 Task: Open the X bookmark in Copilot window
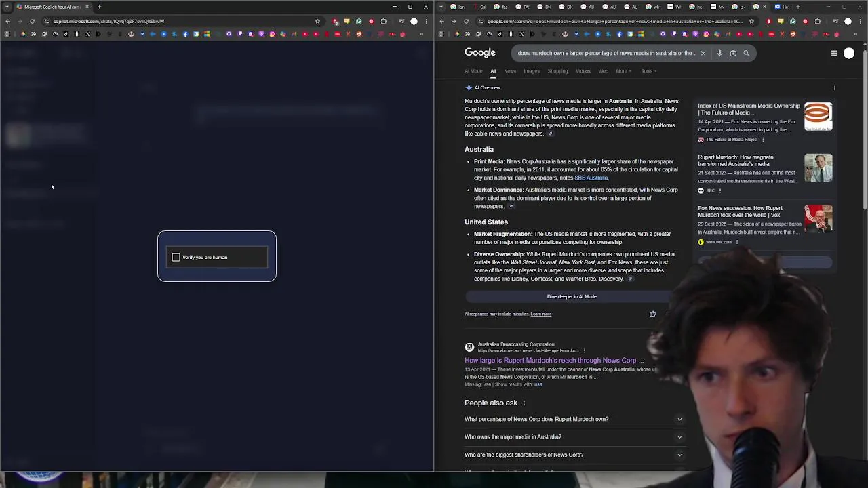[87, 34]
